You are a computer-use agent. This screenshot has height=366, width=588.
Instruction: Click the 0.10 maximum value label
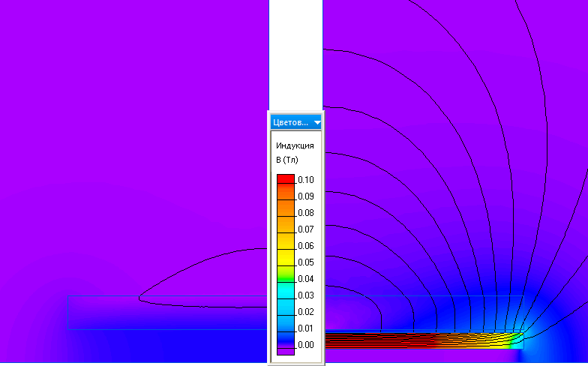pyautogui.click(x=306, y=180)
